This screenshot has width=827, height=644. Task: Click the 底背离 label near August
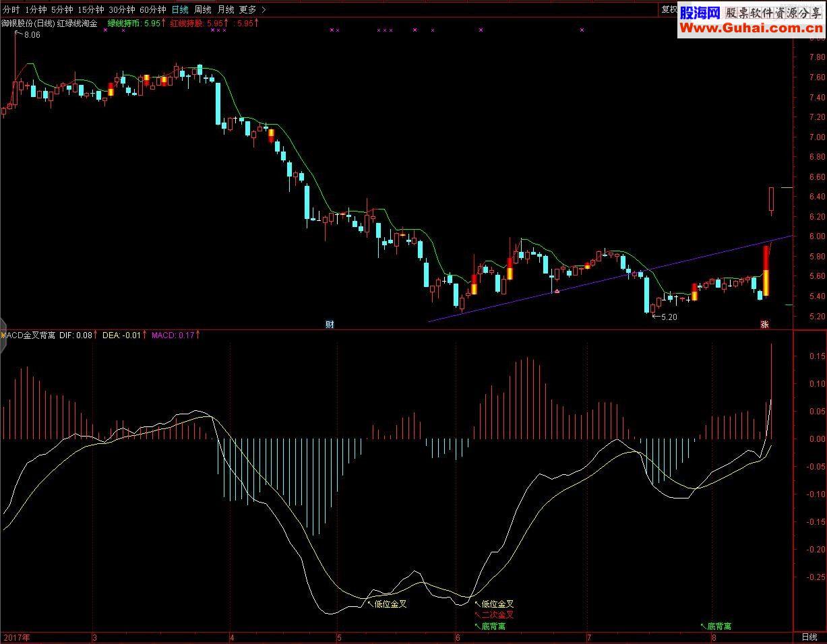(x=719, y=626)
